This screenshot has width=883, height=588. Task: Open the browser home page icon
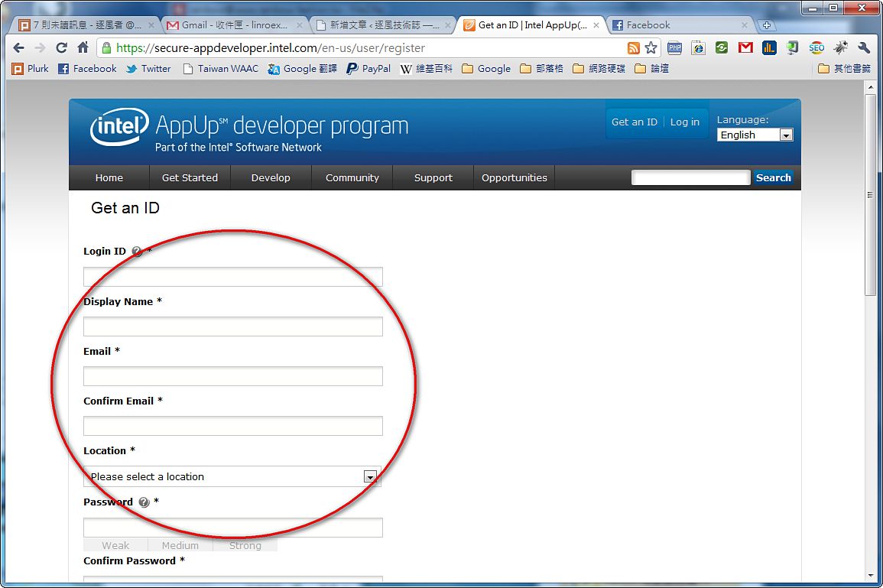83,48
